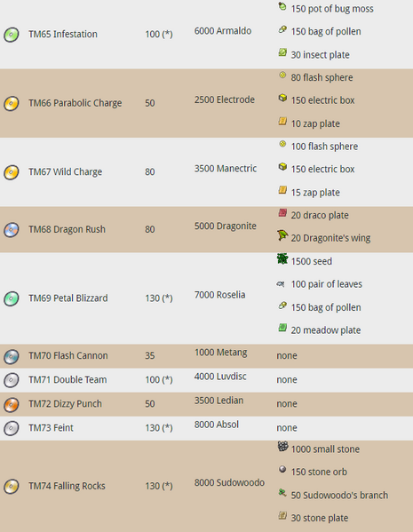Click the seed item icon

pyautogui.click(x=282, y=258)
